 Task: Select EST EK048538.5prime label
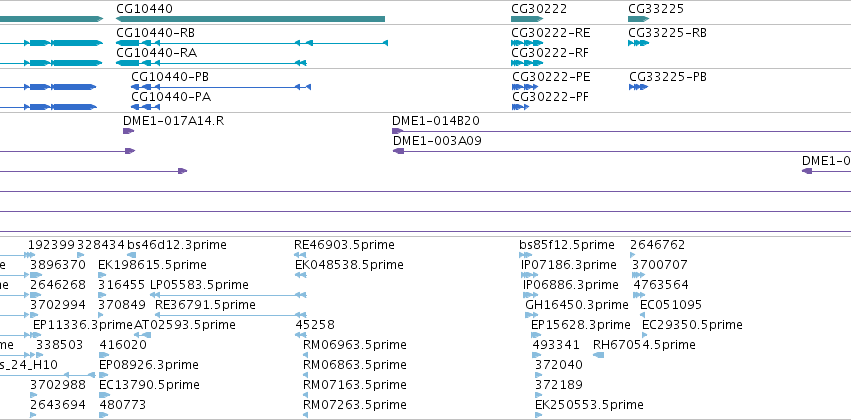350,264
